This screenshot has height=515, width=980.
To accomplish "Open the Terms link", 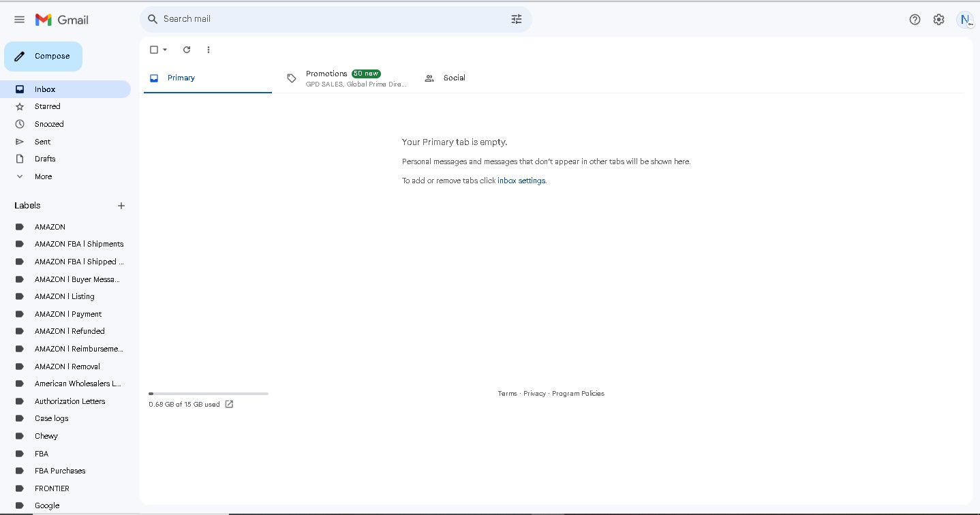I will [x=508, y=394].
